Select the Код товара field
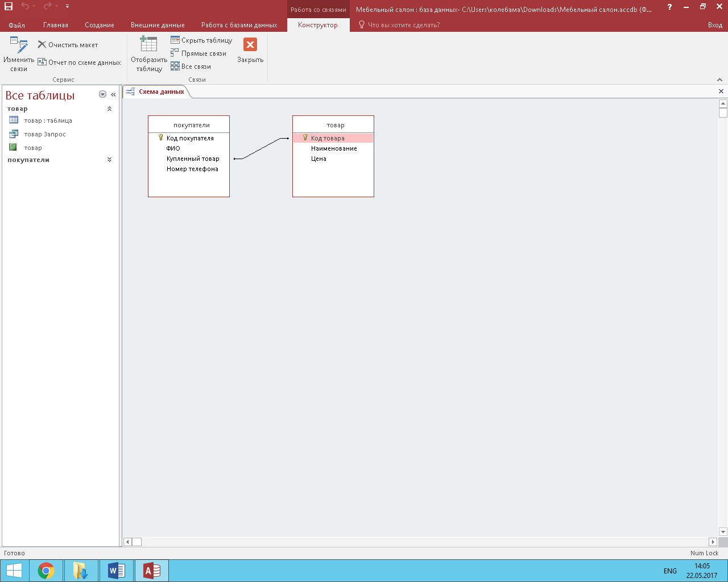The image size is (728, 582). click(333, 138)
